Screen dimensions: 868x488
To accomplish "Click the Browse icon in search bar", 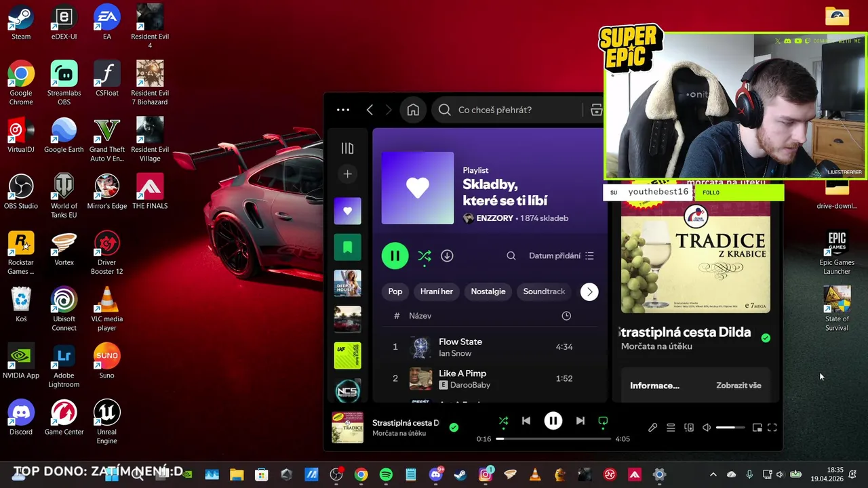I will (596, 110).
